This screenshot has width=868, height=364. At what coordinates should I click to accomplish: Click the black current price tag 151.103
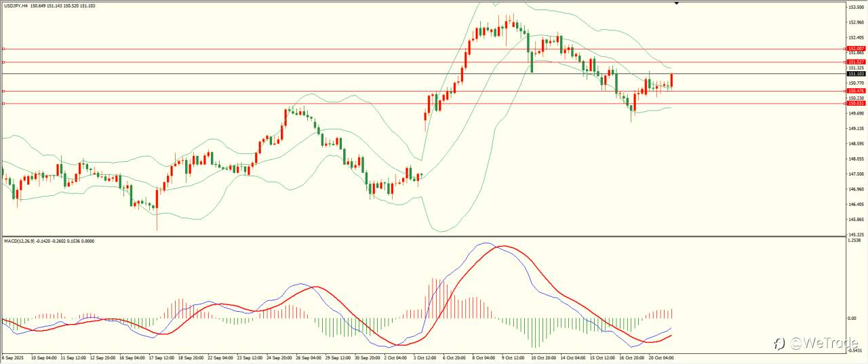pyautogui.click(x=856, y=73)
